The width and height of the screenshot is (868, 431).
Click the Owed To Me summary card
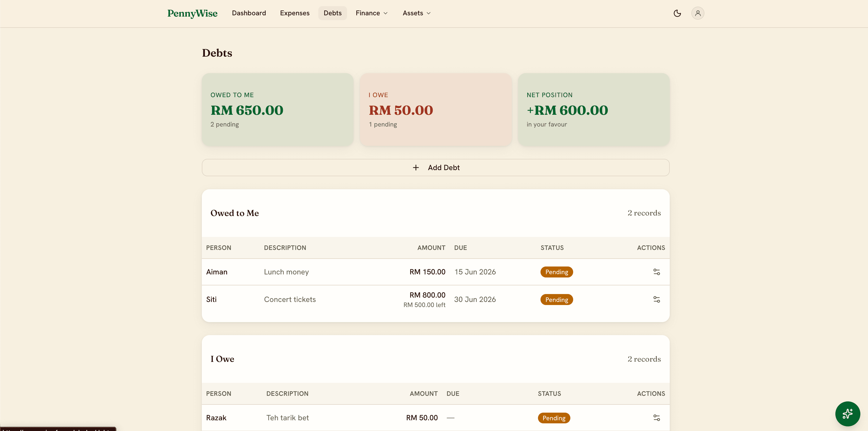(278, 110)
